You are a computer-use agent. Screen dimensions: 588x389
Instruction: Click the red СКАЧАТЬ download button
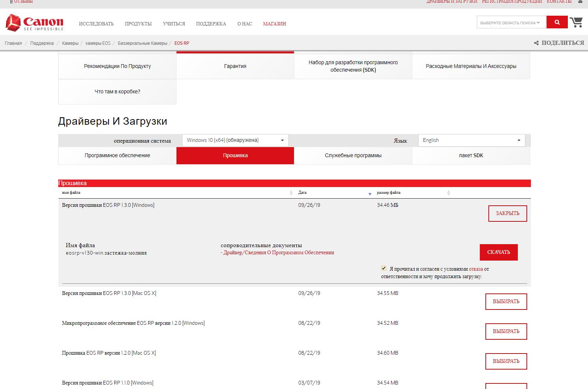[498, 252]
